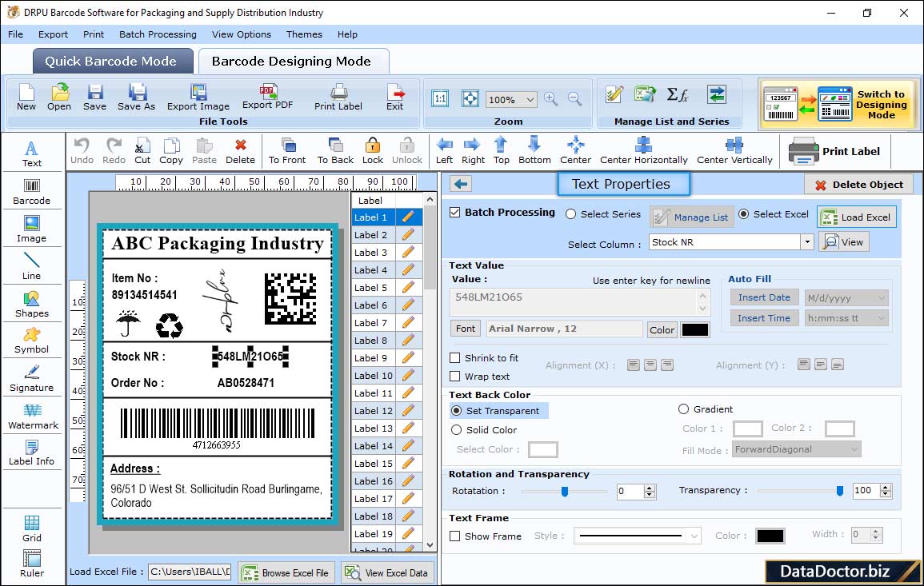Pick the Image tool
Screen dimensions: 924x586
32,229
